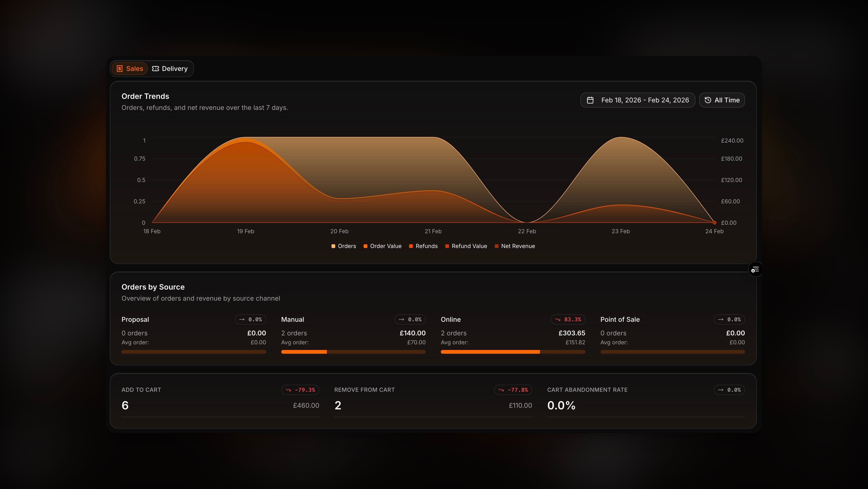Click the calendar icon in the date range selector
This screenshot has width=868, height=489.
(x=591, y=100)
